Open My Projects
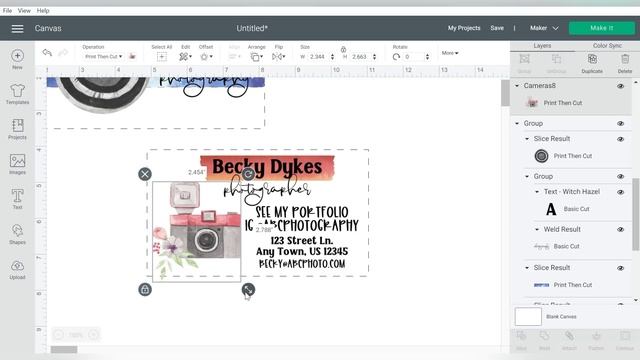The height and width of the screenshot is (360, 640). tap(464, 28)
